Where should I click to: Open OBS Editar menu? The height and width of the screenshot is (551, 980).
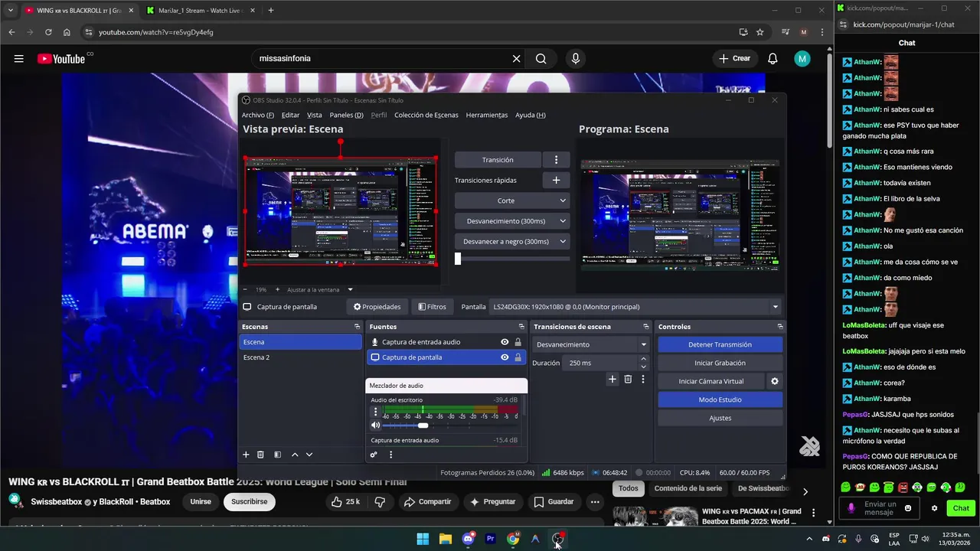tap(290, 115)
